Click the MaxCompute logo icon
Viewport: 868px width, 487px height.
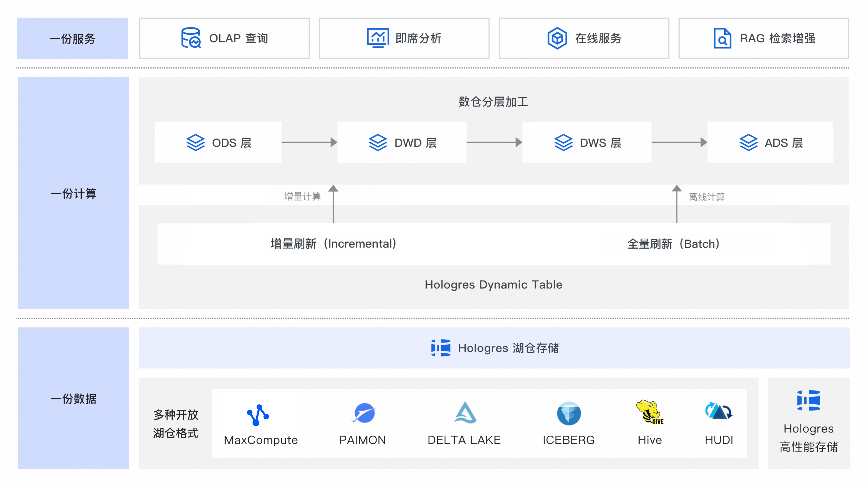pyautogui.click(x=258, y=415)
